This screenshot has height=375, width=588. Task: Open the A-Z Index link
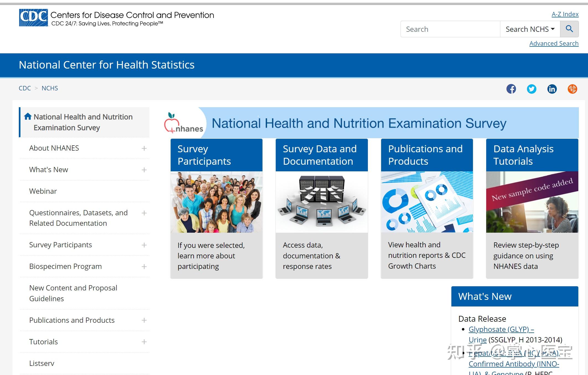tap(565, 14)
